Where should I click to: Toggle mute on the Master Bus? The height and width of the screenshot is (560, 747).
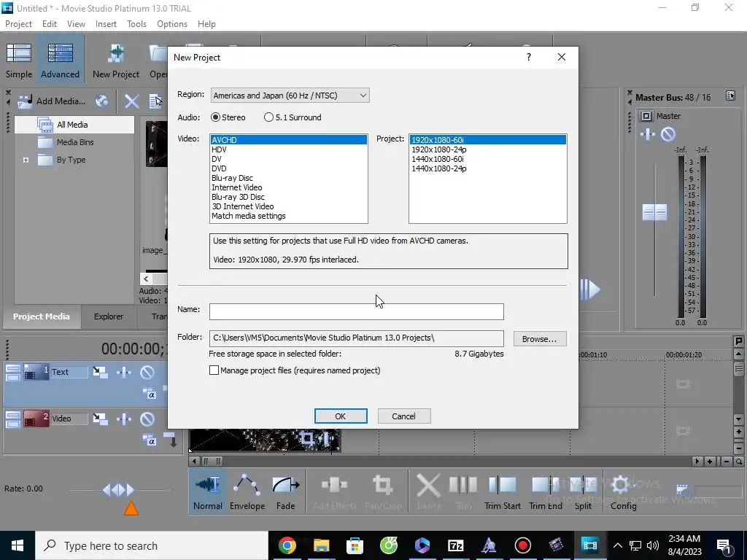(668, 134)
